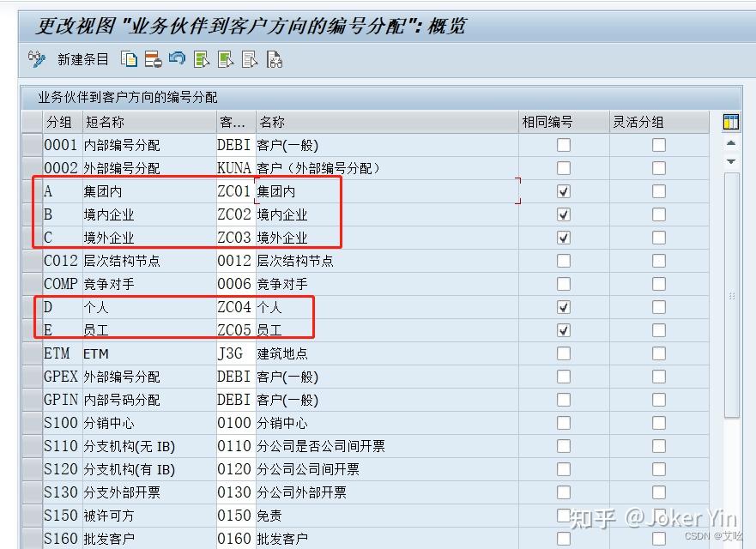This screenshot has height=549, width=756.
Task: Enable 灵活分组 for the COMP 竞争对手 row
Action: 658,284
